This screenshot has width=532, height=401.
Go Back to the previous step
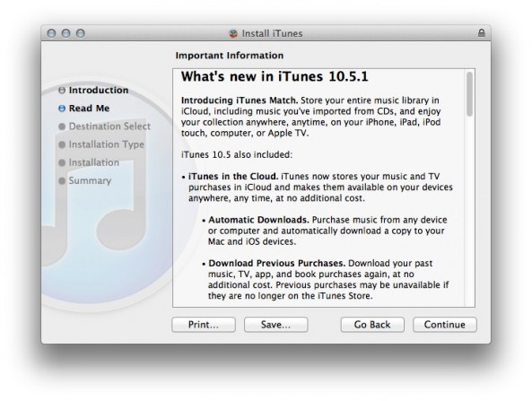pyautogui.click(x=372, y=325)
